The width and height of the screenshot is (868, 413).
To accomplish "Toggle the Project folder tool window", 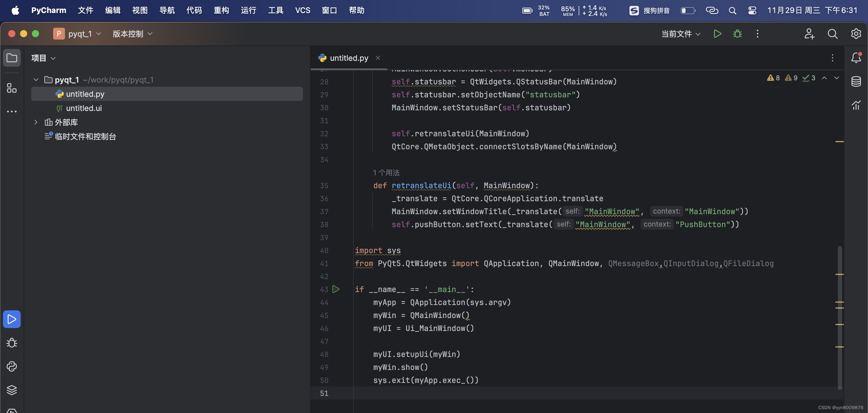I will (12, 58).
